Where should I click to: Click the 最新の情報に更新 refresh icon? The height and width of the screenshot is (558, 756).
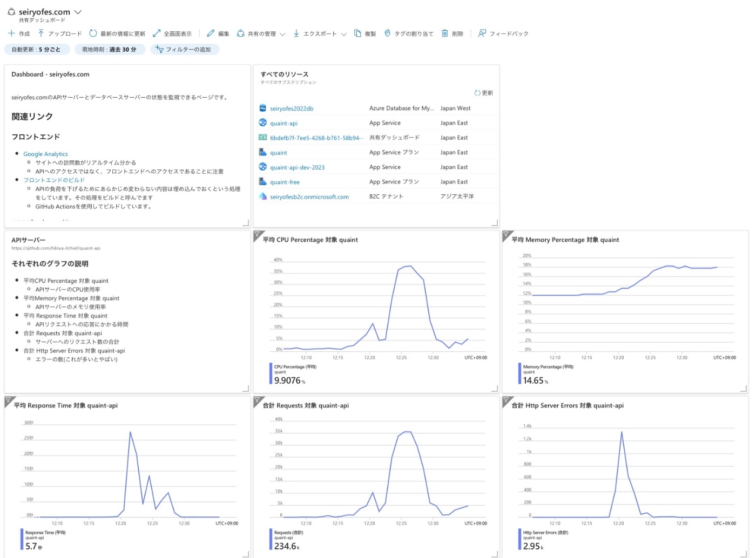click(x=93, y=33)
